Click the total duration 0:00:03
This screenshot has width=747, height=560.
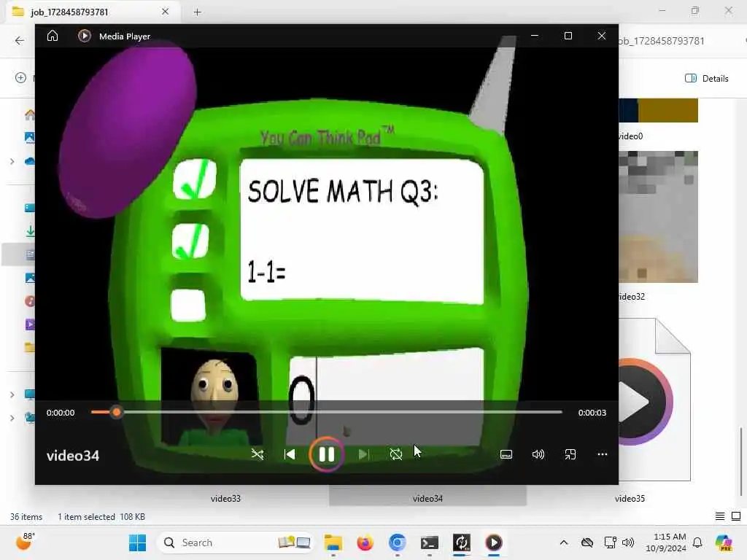[592, 413]
